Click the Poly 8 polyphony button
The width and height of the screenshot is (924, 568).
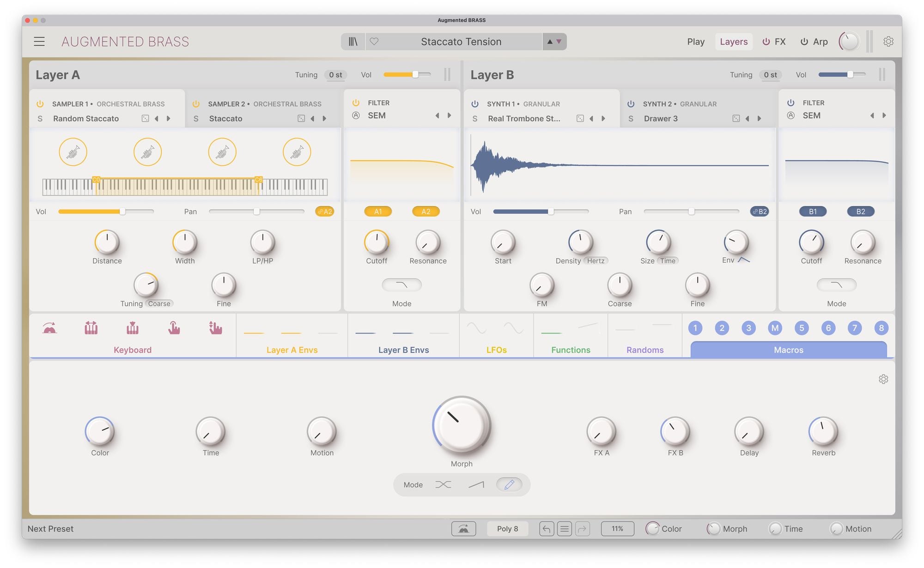507,529
